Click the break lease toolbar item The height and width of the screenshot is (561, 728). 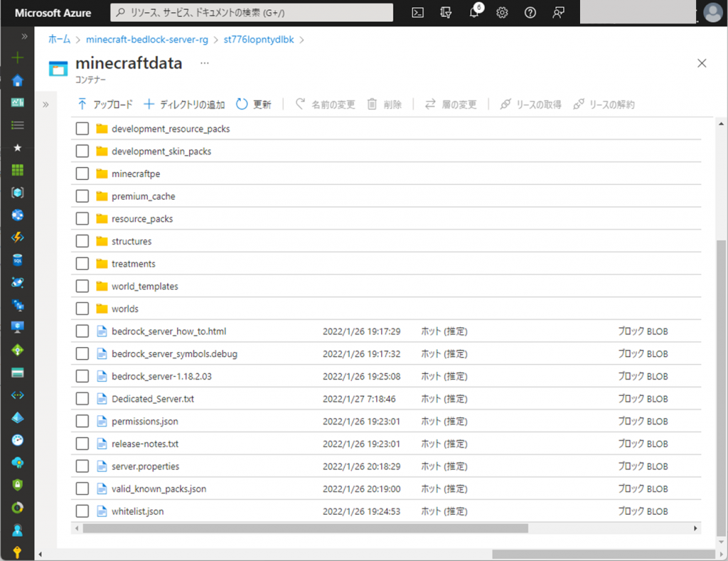pyautogui.click(x=604, y=104)
